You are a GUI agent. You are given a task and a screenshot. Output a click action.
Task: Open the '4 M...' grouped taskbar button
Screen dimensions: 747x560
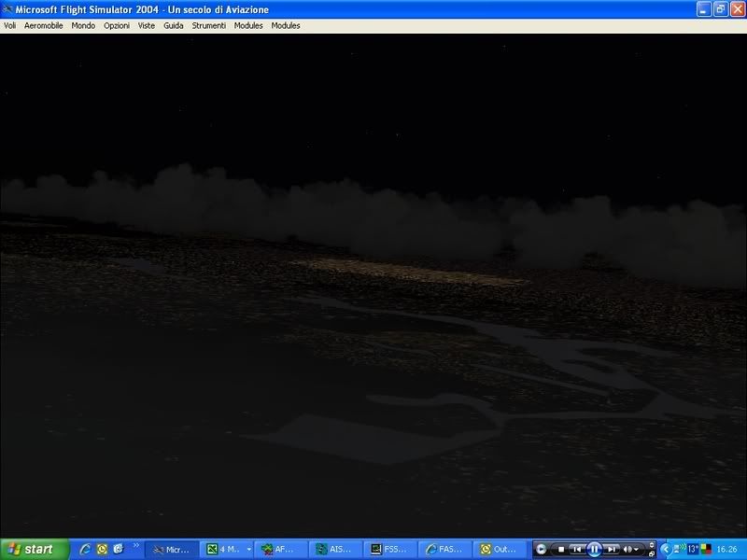(226, 550)
